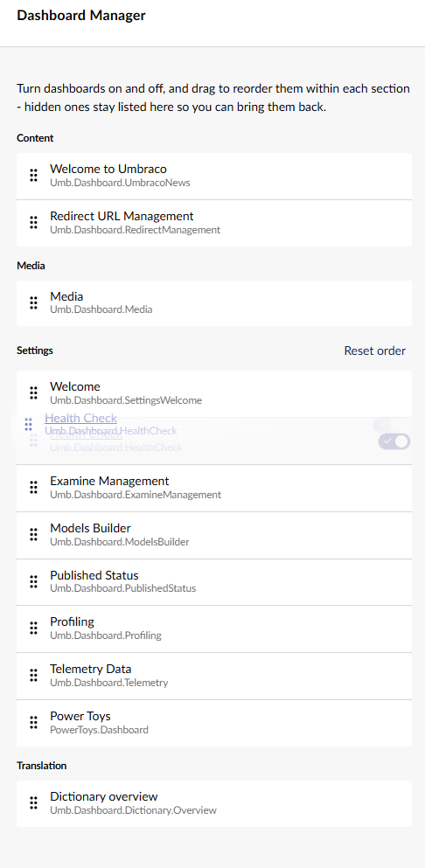Click the Redirect URL Management drag handle
The height and width of the screenshot is (868, 425).
coord(33,223)
